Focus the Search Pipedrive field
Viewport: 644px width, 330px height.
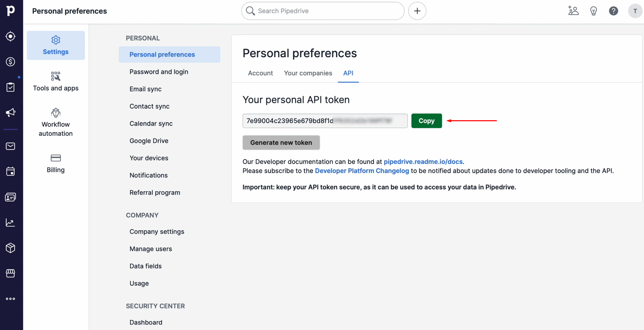[x=323, y=11]
